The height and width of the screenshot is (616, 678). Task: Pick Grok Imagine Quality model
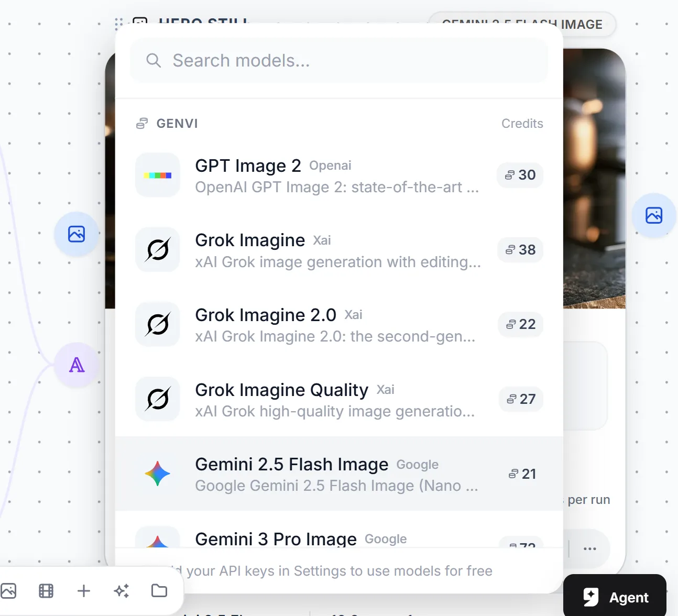click(x=339, y=400)
